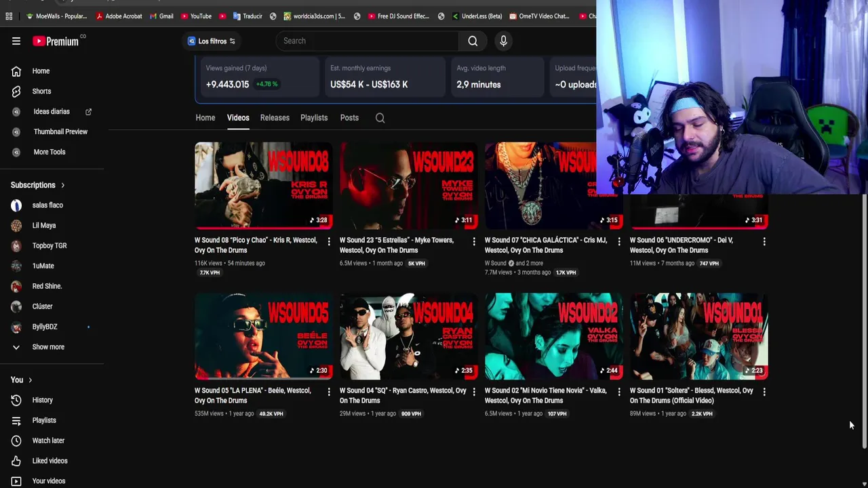Open options menu for W Sound 02 video
The width and height of the screenshot is (868, 488).
[619, 392]
